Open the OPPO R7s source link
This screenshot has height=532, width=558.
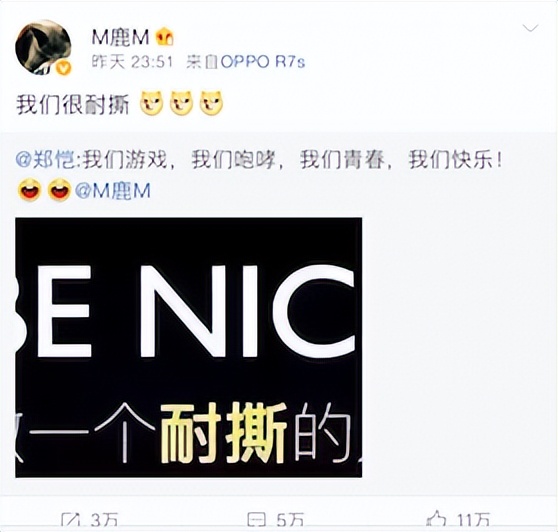point(263,62)
